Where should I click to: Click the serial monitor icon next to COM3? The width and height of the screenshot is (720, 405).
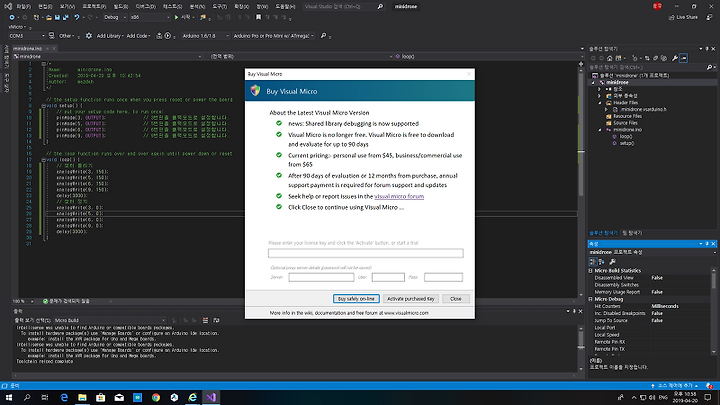[51, 35]
